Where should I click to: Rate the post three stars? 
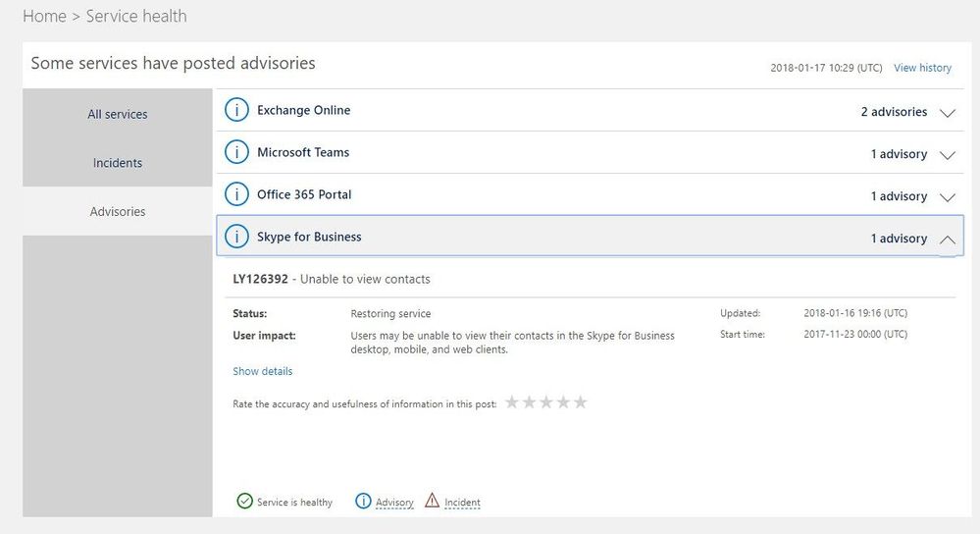tap(546, 402)
